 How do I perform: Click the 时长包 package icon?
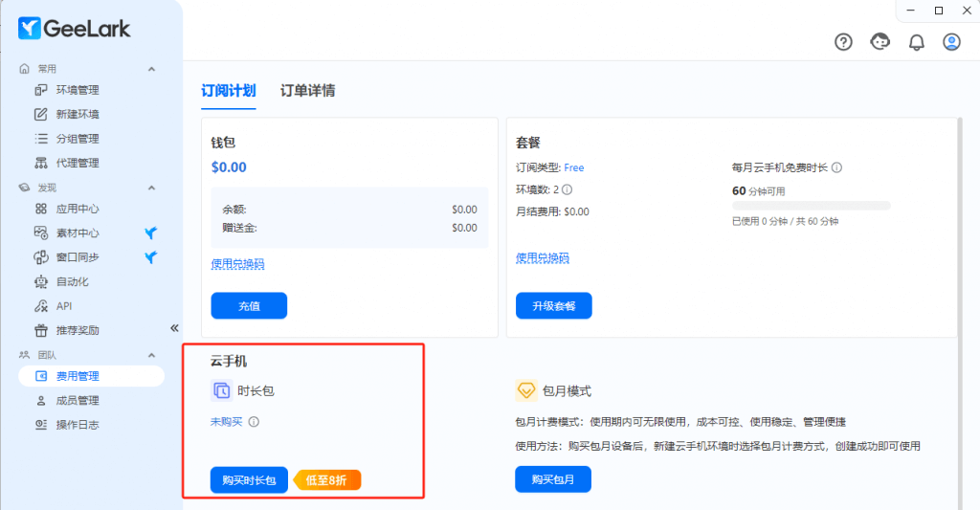point(221,390)
